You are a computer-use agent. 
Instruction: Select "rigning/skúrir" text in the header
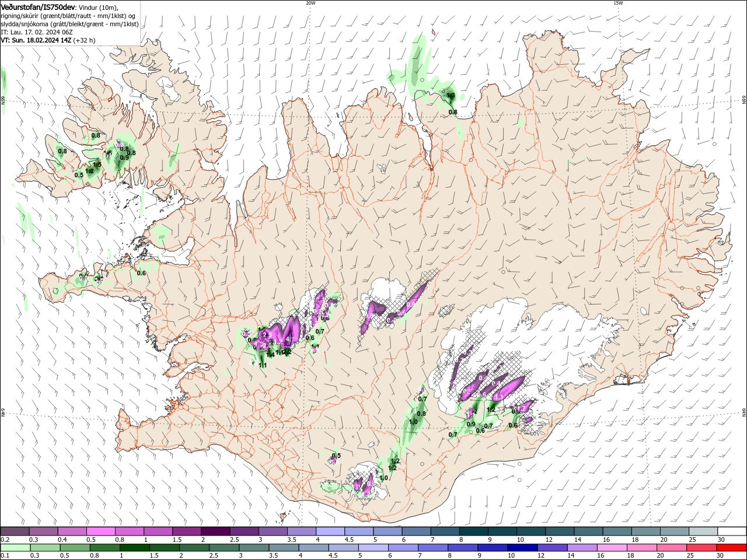tap(21, 16)
